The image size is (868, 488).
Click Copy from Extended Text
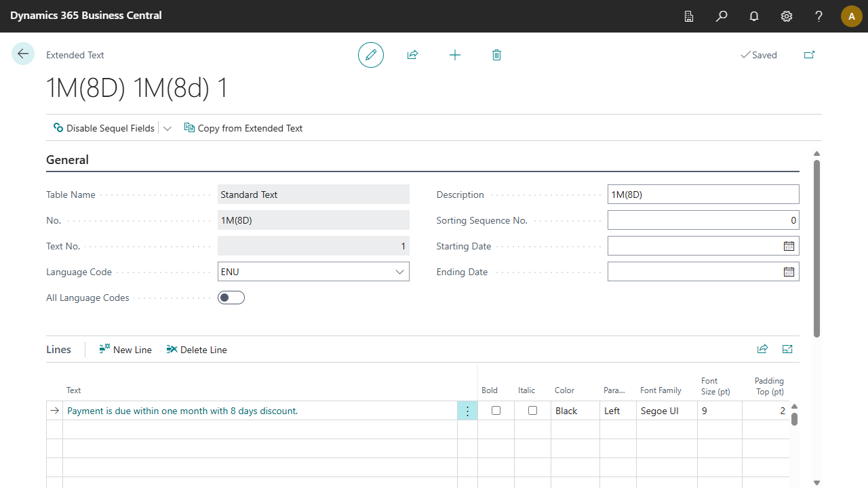click(x=243, y=128)
